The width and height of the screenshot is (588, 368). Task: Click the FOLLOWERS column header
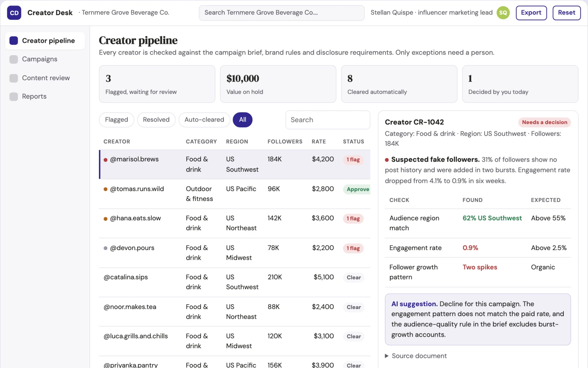click(285, 142)
